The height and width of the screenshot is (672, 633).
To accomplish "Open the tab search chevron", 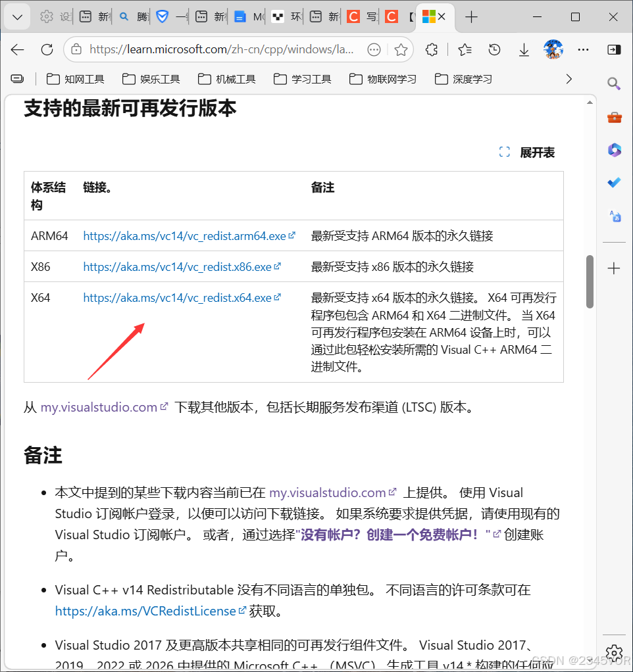I will click(x=16, y=16).
